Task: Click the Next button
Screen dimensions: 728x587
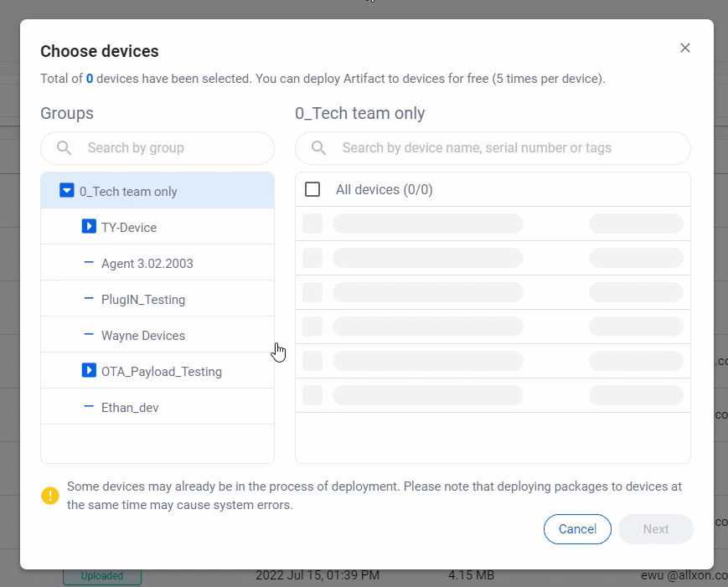Action: pos(656,529)
